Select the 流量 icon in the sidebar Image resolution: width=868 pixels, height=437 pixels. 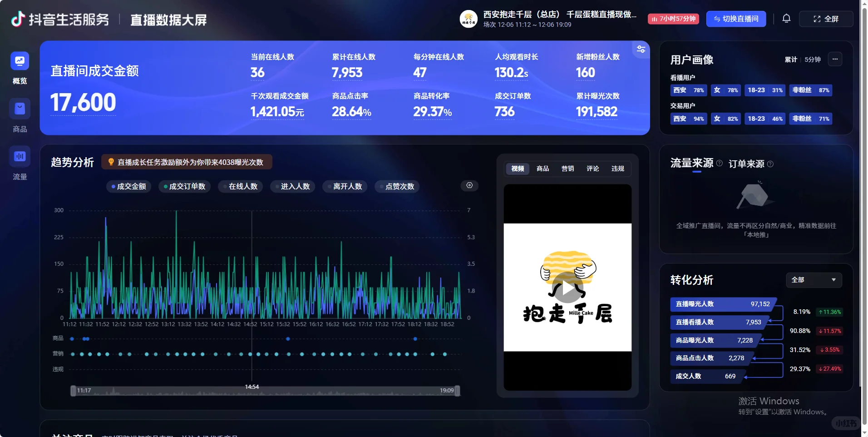click(x=20, y=156)
